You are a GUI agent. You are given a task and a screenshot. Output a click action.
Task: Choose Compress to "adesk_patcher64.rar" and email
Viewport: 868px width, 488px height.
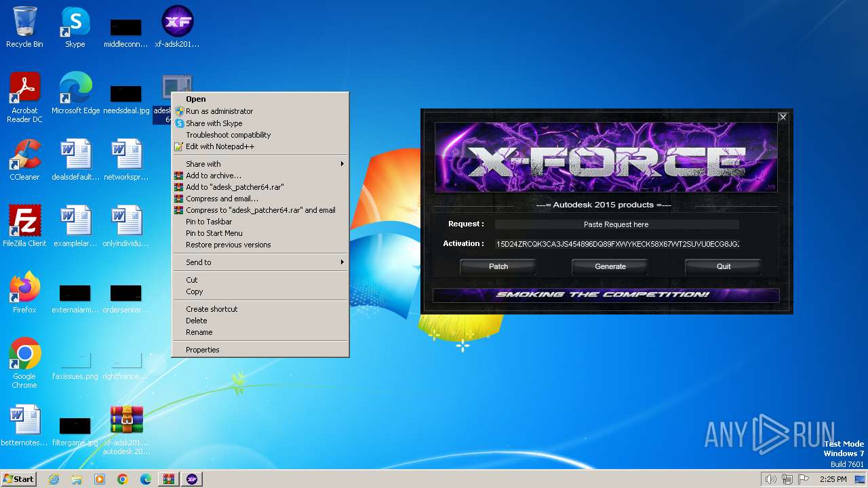[x=260, y=210]
